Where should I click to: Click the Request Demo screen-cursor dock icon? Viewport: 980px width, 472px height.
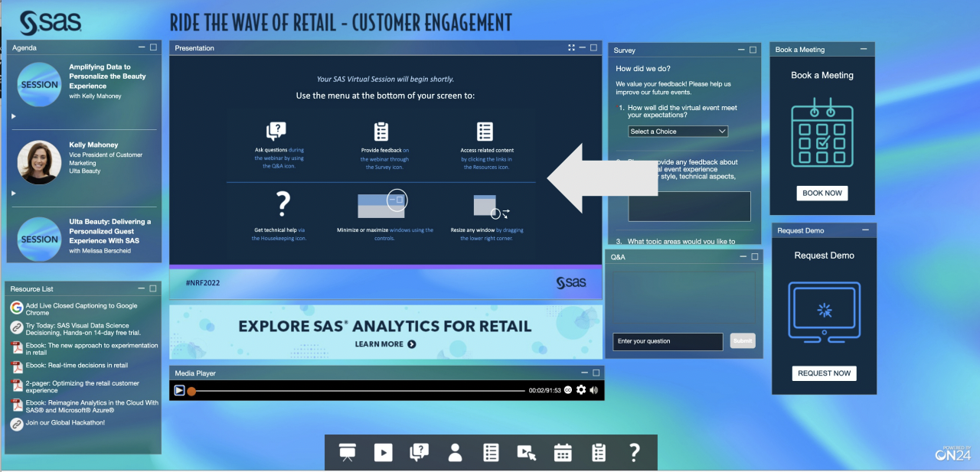click(527, 452)
